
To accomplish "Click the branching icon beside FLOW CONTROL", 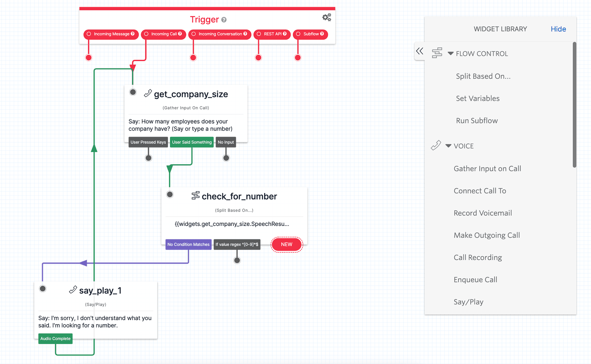I will pos(437,53).
